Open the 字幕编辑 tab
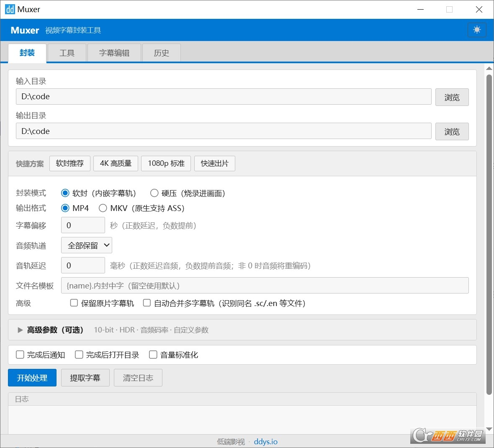 click(x=114, y=53)
